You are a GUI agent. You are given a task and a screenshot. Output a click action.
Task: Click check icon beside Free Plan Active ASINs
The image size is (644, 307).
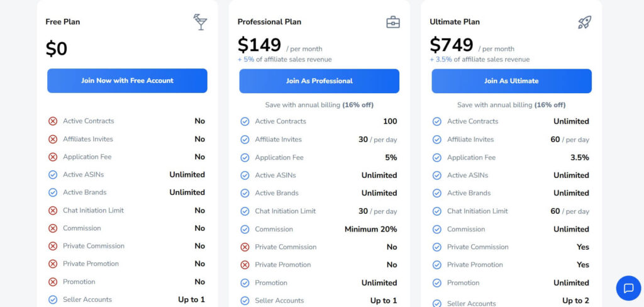53,175
